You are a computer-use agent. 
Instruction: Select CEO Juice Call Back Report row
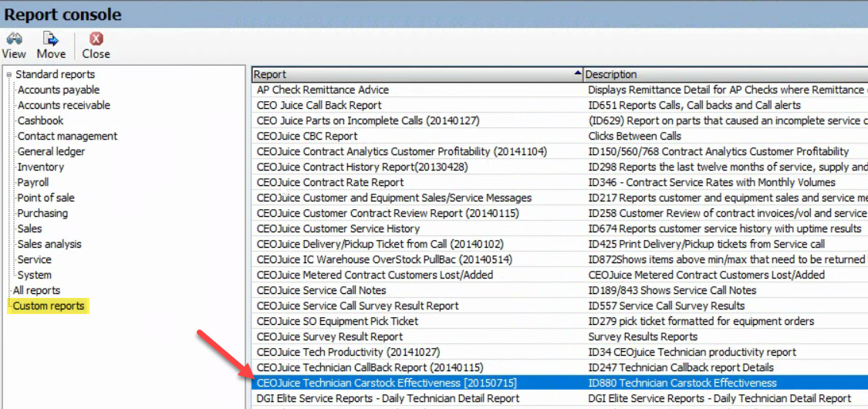tap(319, 105)
